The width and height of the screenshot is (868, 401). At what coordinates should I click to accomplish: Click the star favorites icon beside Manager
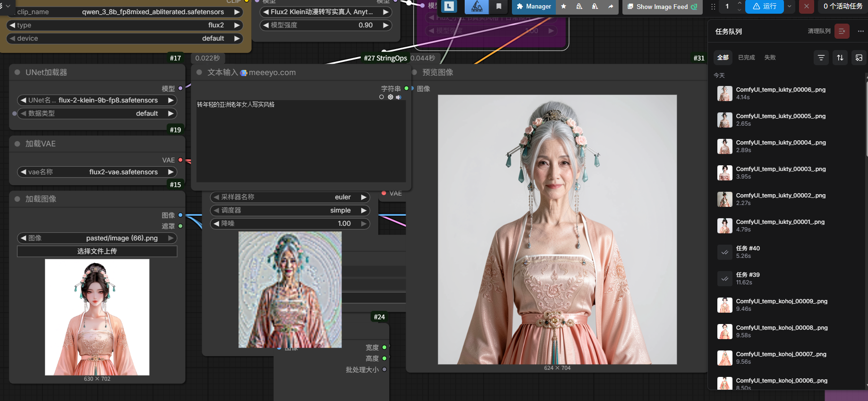[x=563, y=7]
